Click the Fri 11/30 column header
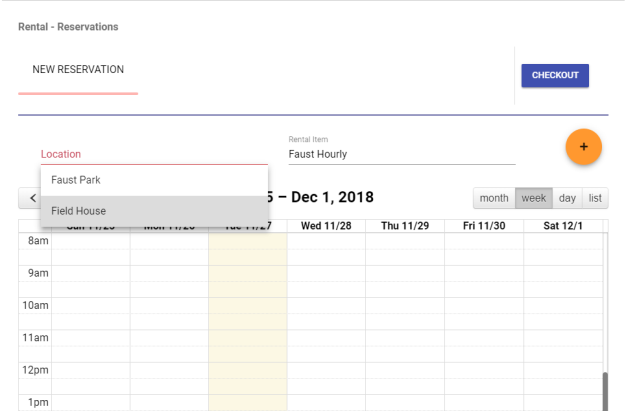626x411 pixels. pos(483,225)
